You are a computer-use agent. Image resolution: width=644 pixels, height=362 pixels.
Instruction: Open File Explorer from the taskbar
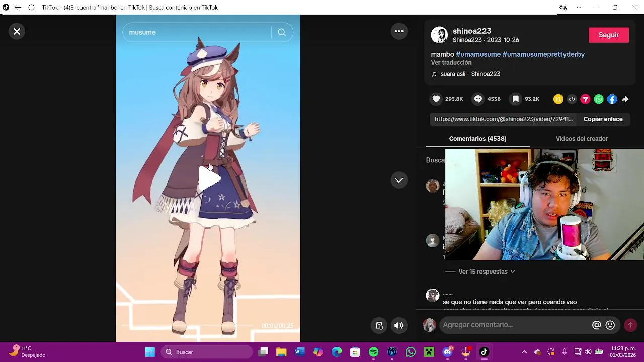point(281,352)
